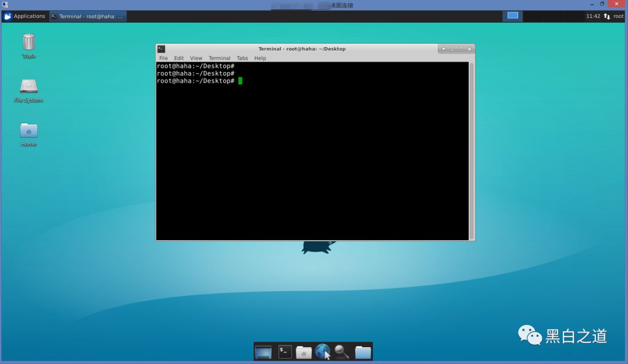The width and height of the screenshot is (628, 364).
Task: Click the network connection arrows icon
Action: pyautogui.click(x=607, y=16)
